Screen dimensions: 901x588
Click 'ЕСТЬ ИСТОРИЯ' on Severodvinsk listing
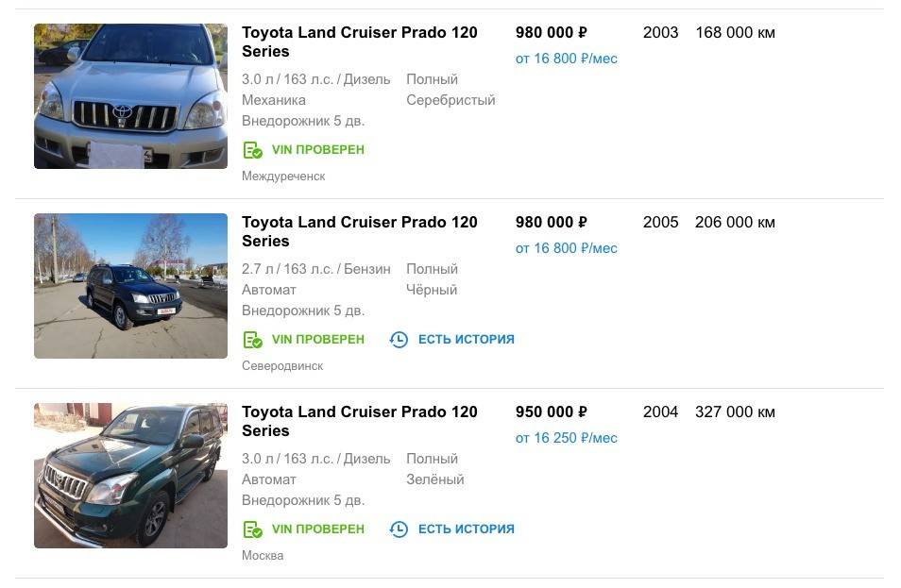click(x=466, y=340)
